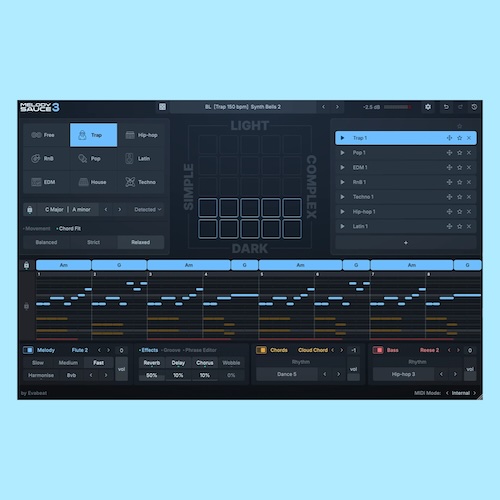
Task: Toggle the melody piano roll lock
Action: pos(27,306)
